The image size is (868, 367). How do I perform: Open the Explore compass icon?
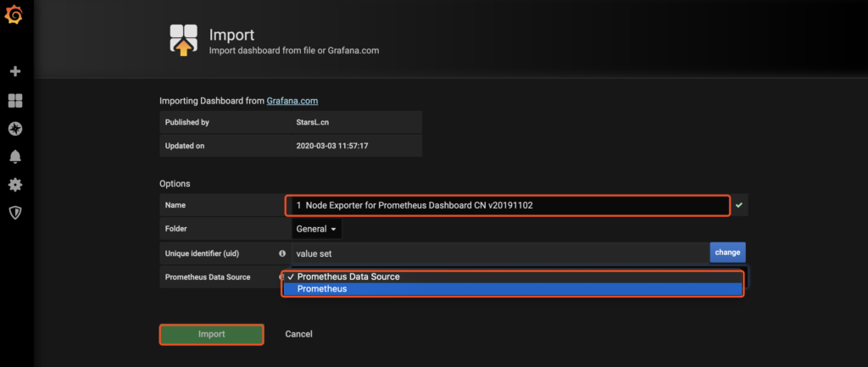[x=15, y=129]
